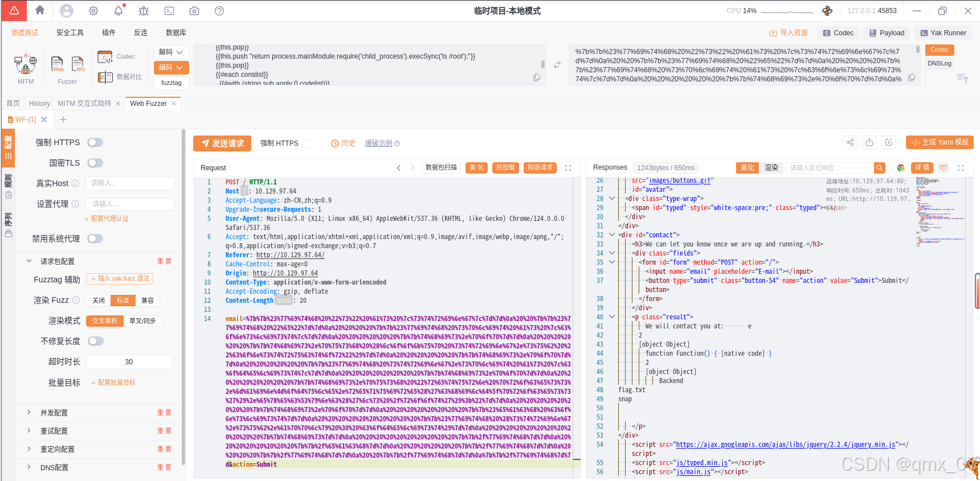Click into the 真实Host input field
Screen dimensions: 980x481
(130, 183)
